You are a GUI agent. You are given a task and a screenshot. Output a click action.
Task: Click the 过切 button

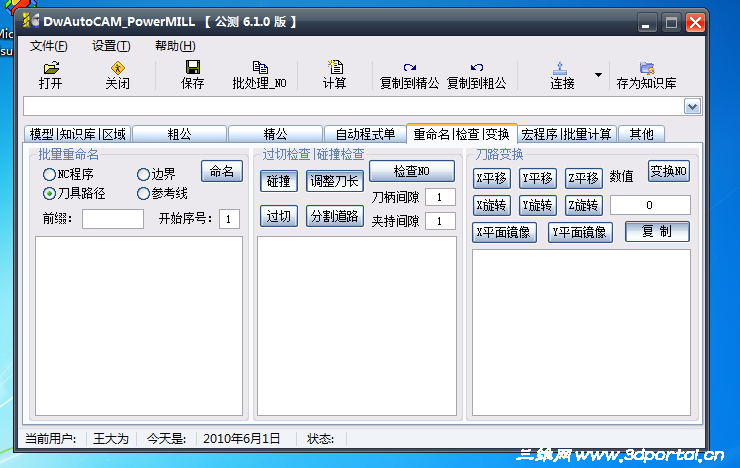pos(278,216)
